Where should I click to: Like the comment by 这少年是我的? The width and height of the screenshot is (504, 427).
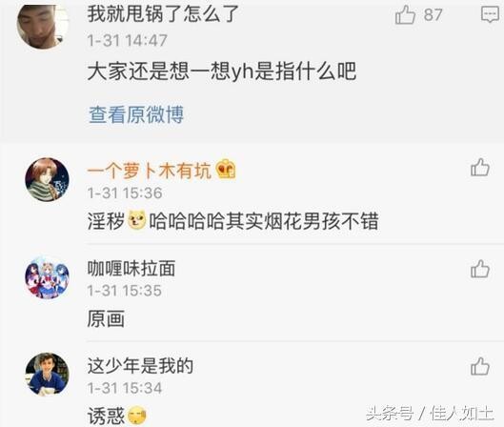480,366
